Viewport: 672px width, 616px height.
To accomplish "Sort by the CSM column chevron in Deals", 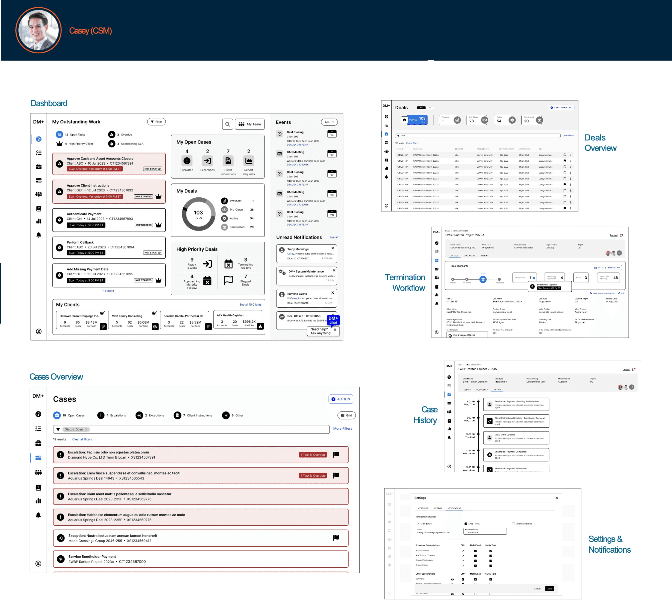I will tap(545, 149).
